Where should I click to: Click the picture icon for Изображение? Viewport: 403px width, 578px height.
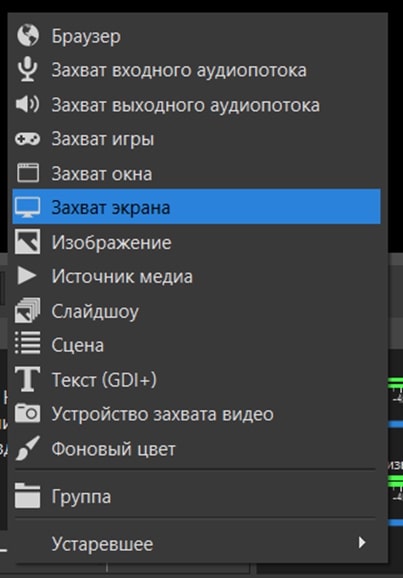pos(28,242)
